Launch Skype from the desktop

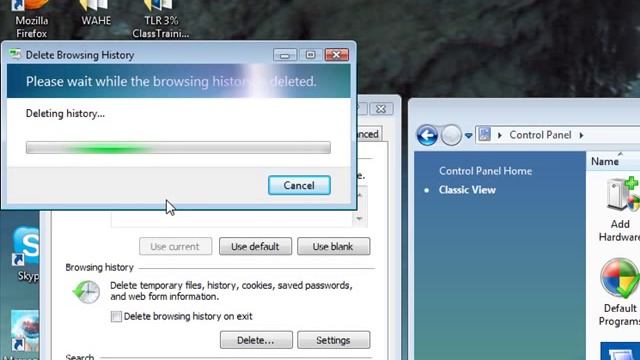(27, 254)
